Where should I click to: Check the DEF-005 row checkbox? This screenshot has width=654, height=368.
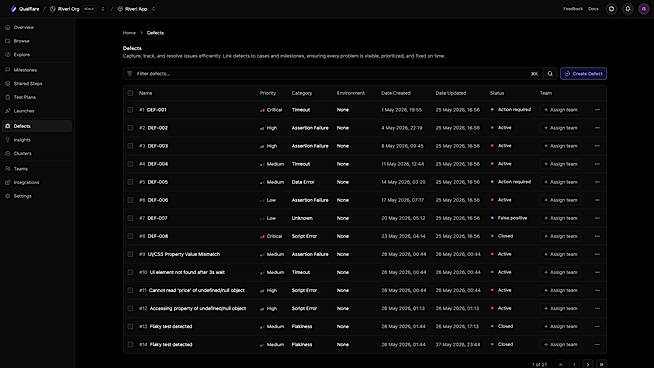[x=130, y=182]
